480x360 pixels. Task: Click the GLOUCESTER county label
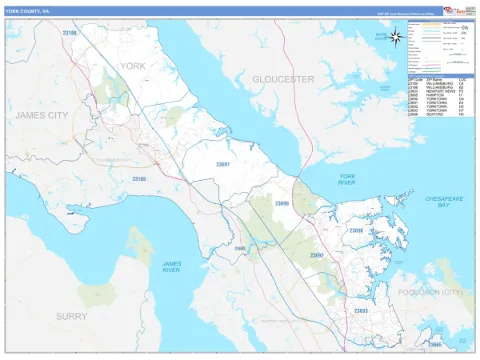[283, 79]
